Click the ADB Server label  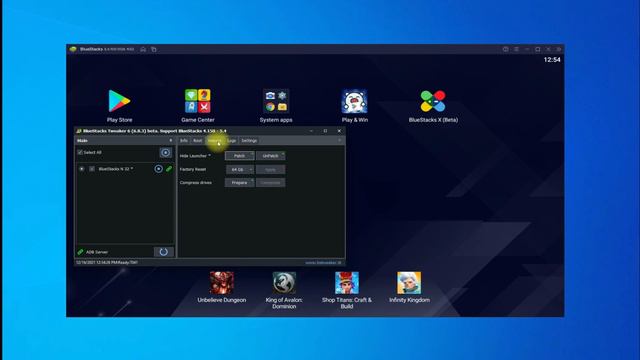(97, 252)
